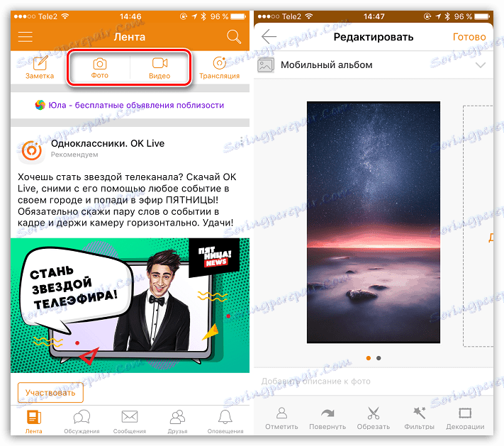Image resolution: width=504 pixels, height=446 pixels.
Task: Switch to the Обсуждения tab
Action: point(82,422)
